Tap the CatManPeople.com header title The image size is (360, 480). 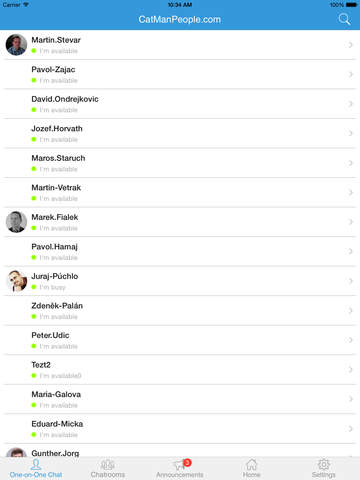180,19
